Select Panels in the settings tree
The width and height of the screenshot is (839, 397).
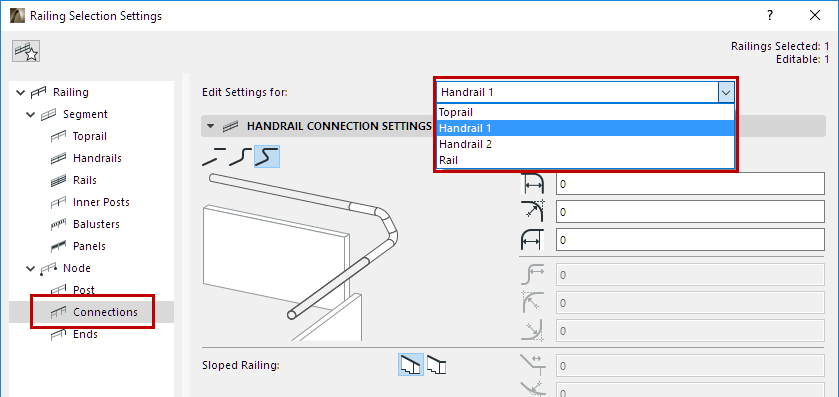89,246
